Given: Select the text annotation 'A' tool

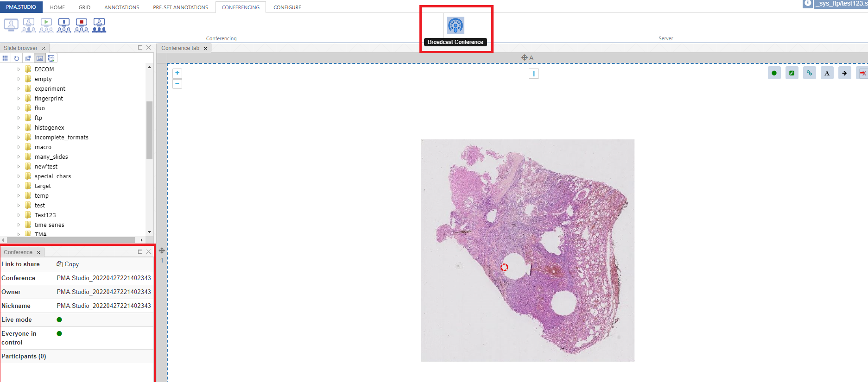Looking at the screenshot, I should [x=827, y=73].
